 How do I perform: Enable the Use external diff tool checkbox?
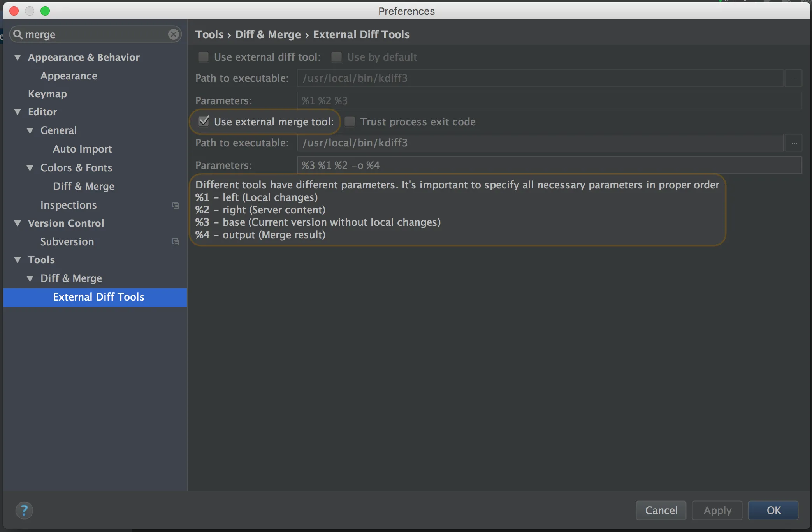coord(204,57)
